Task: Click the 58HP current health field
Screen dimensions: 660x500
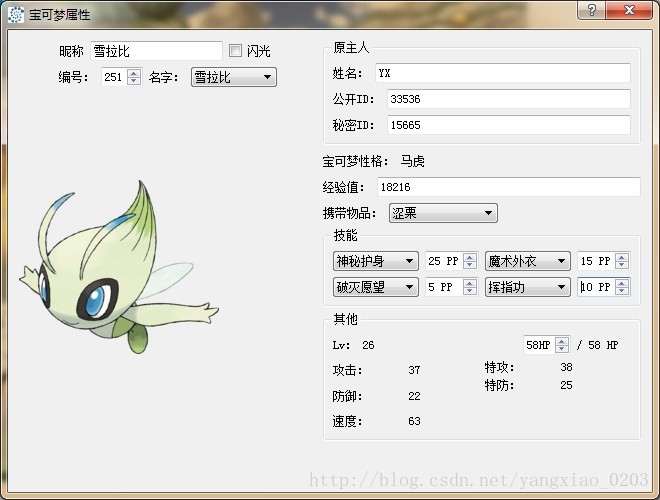Action: [x=539, y=345]
